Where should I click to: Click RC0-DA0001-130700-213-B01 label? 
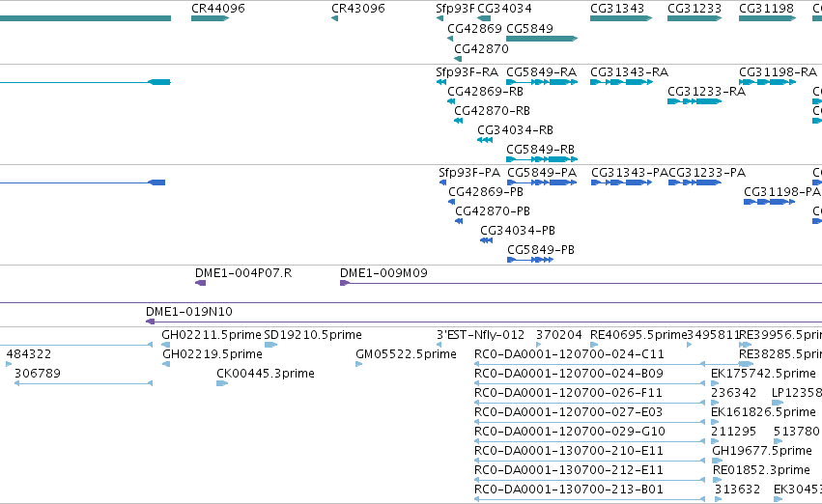[x=568, y=490]
